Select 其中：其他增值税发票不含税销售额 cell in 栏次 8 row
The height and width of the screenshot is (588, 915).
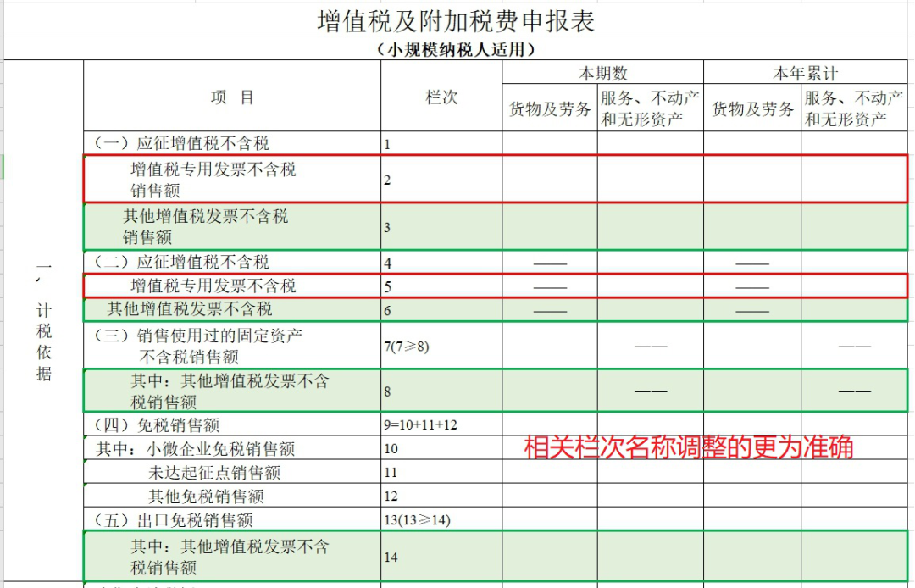point(232,391)
